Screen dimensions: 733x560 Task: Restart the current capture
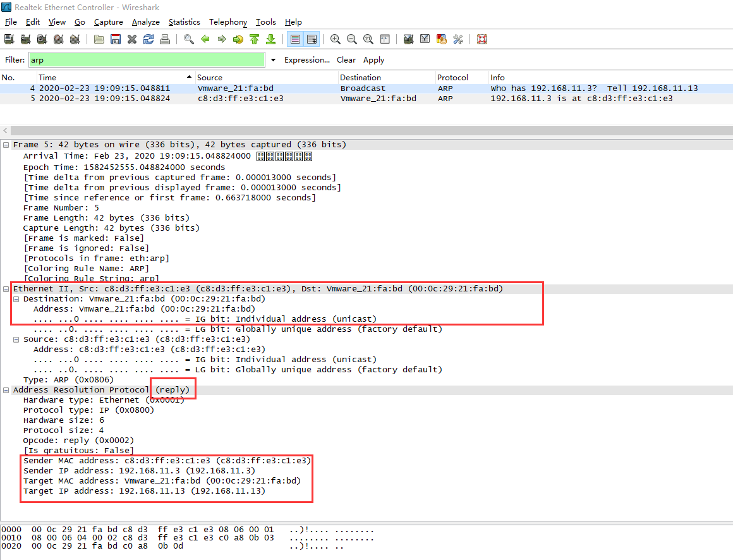(75, 39)
